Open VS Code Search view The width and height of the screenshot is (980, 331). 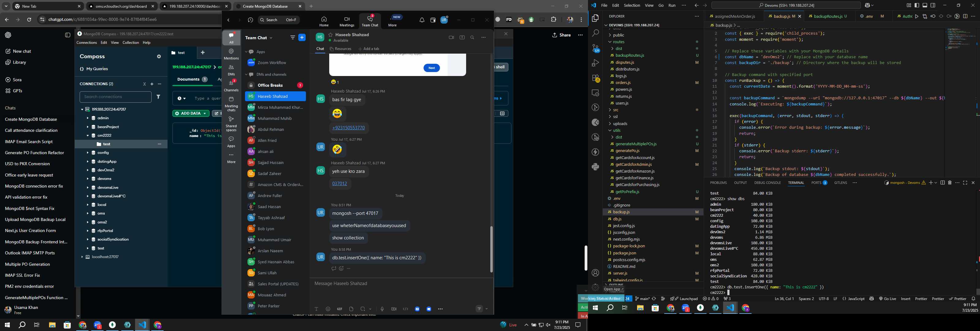pyautogui.click(x=595, y=33)
